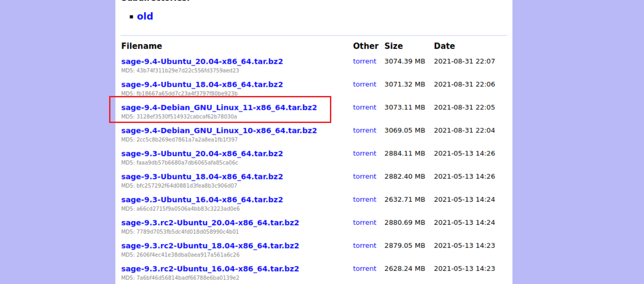Select MD5 text "7789d7053fb5dc4fd018d058990c4b01"
Viewport: 644px width, 284px height.
187,231
